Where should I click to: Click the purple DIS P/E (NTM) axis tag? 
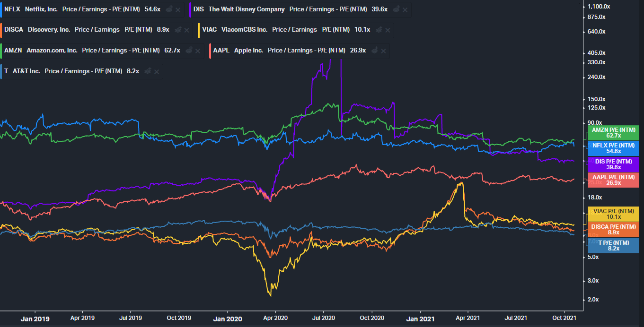click(613, 164)
